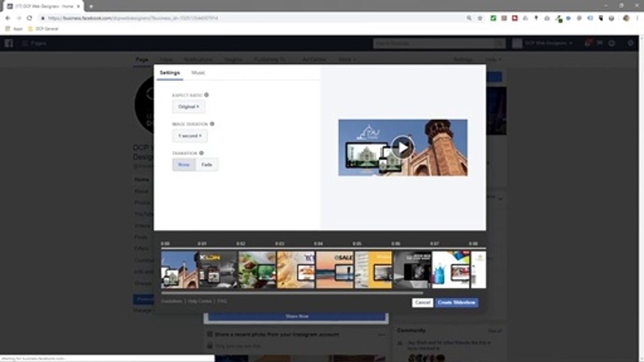Screen dimensions: 644x362
Task: Open the Home item in page sidebar
Action: click(142, 179)
